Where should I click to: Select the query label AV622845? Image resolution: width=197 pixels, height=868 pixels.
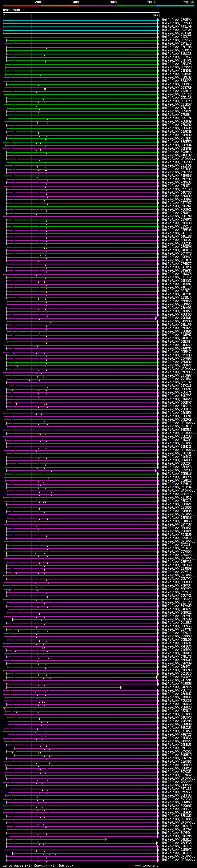click(x=11, y=10)
